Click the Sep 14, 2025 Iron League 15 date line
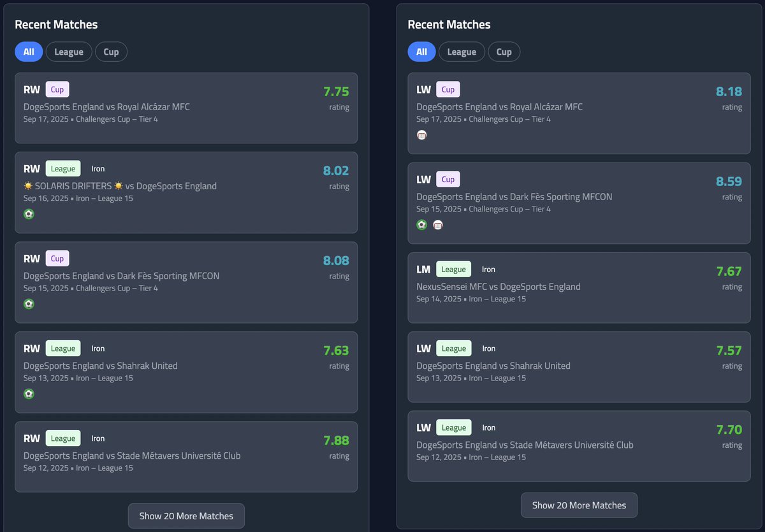The image size is (765, 532). (471, 299)
